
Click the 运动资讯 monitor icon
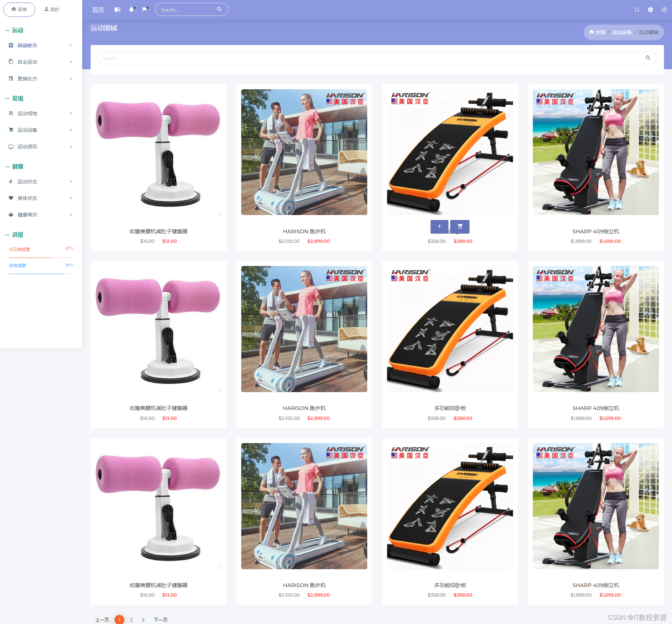coord(11,147)
